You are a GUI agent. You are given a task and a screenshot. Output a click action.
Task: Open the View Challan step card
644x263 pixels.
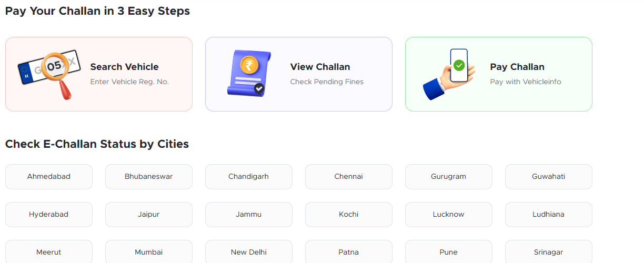(299, 74)
